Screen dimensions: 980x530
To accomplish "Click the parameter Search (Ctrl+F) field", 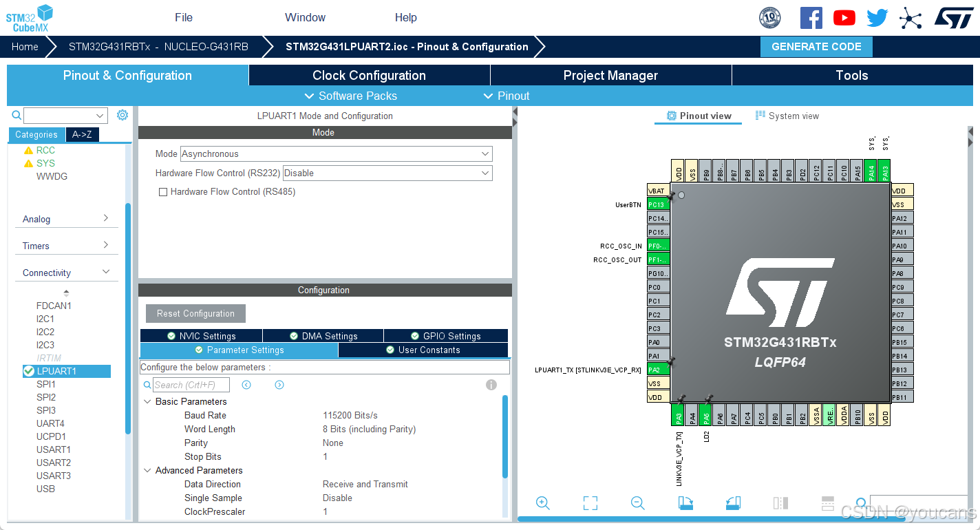I will tap(191, 385).
